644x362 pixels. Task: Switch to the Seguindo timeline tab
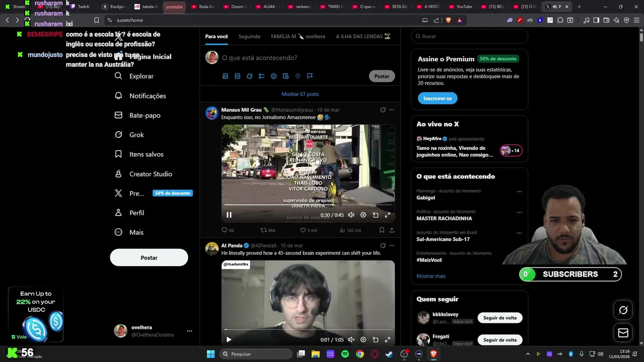pos(250,36)
